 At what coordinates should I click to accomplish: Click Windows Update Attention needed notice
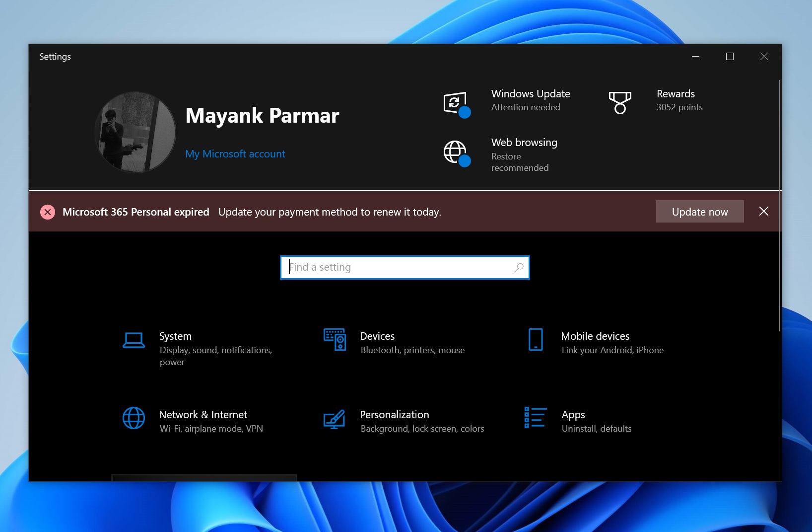(x=530, y=100)
